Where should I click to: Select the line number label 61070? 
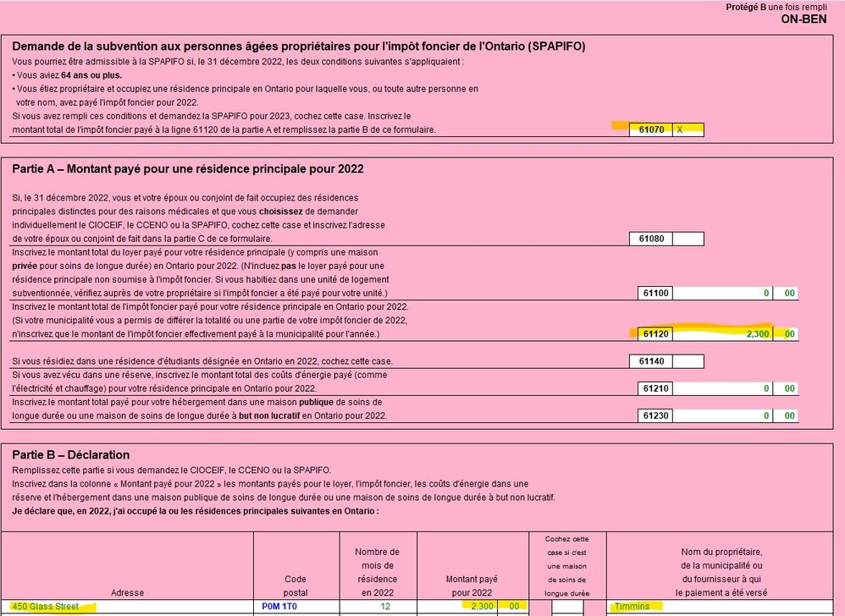pyautogui.click(x=651, y=129)
